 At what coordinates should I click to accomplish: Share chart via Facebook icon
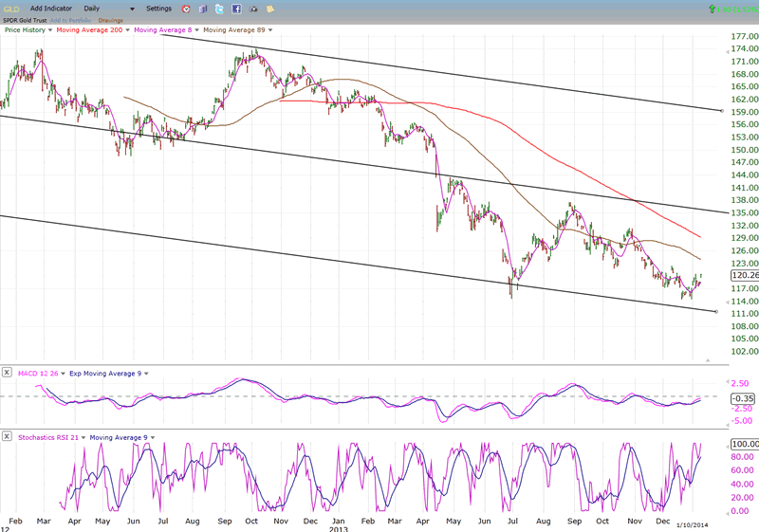(x=236, y=9)
